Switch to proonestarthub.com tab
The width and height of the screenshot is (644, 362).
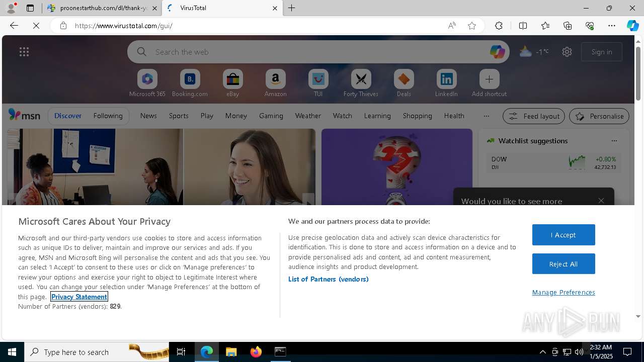(103, 8)
